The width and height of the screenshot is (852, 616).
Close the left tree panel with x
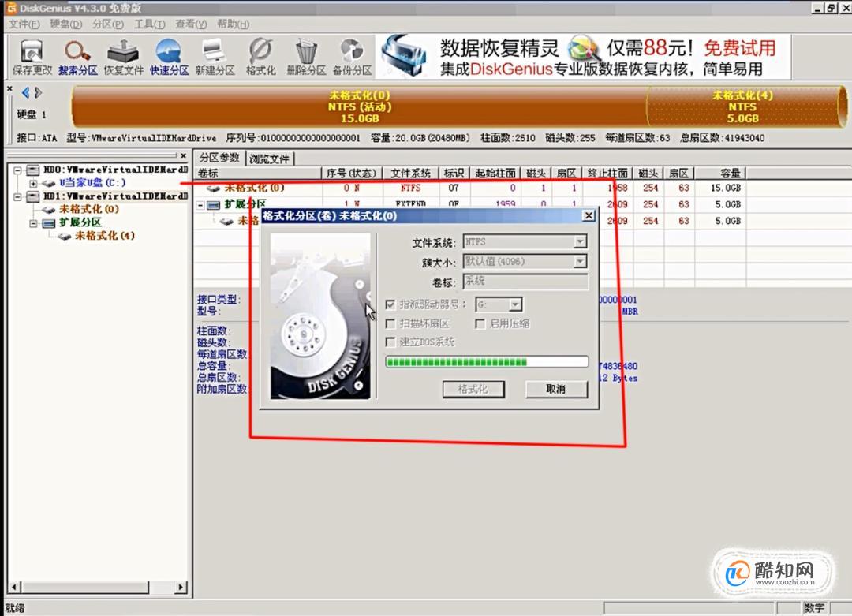click(184, 156)
